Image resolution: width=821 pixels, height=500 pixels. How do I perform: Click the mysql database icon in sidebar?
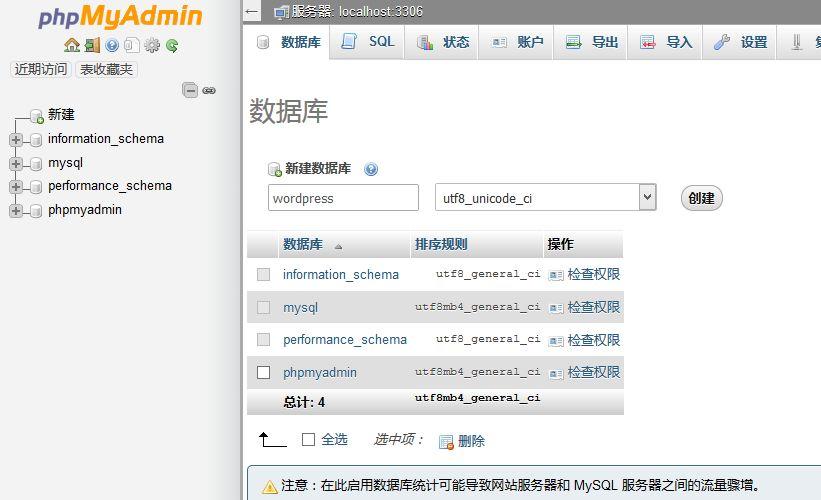(x=36, y=164)
